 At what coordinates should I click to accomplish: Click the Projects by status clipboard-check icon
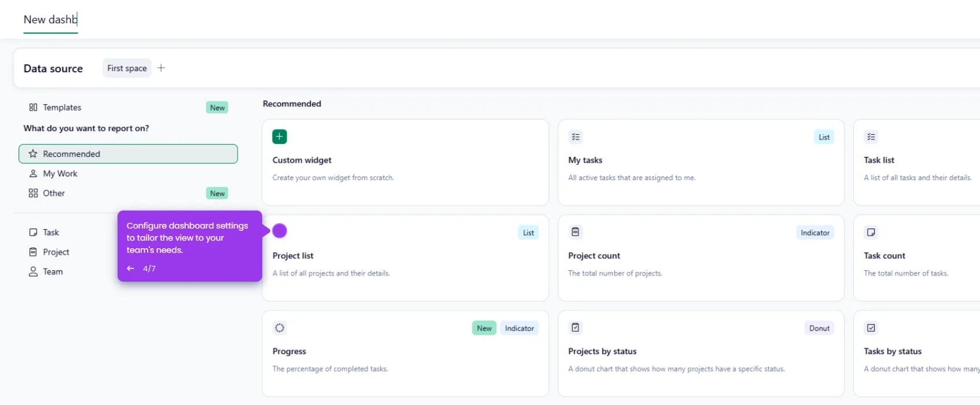[x=575, y=327]
